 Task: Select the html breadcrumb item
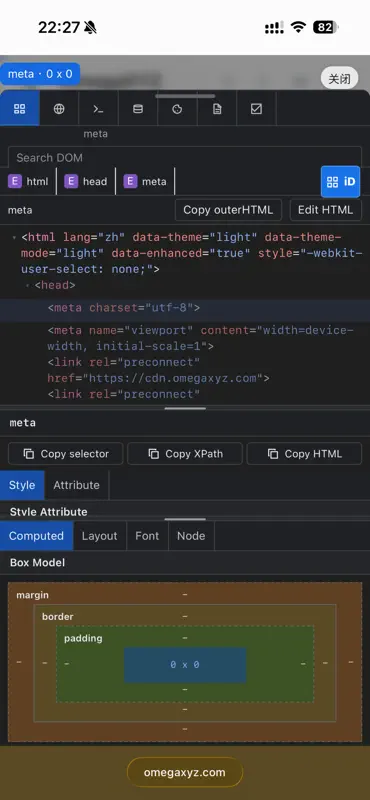(x=28, y=181)
